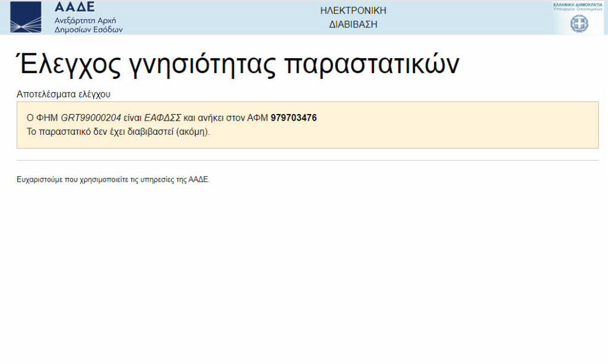Viewport: 608px width, 364px height.
Task: Click the ΕΛΛΗΝΙΚΗ ΔΗΜΟΚΡΑΤΙΑ label
Action: [x=578, y=4]
